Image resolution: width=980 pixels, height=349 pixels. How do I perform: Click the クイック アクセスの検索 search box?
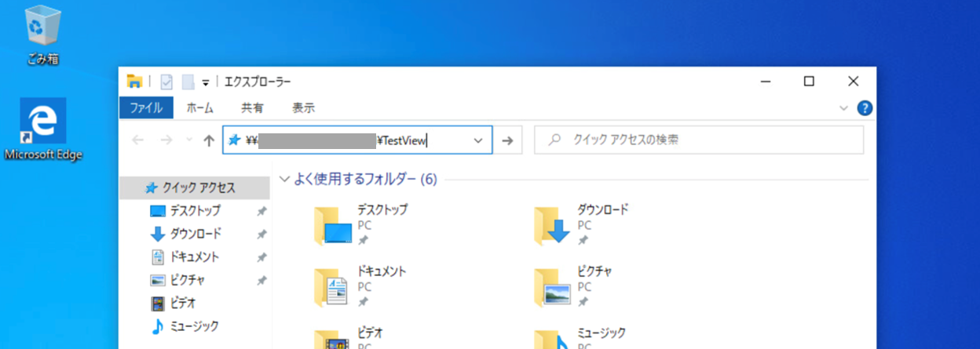coord(699,140)
